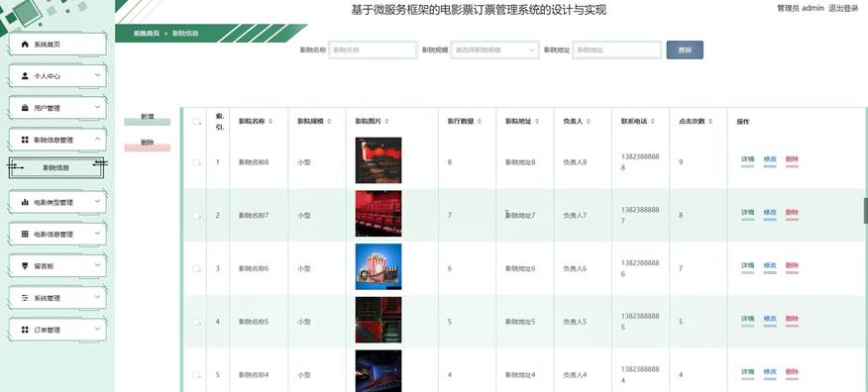
Task: Click 删除 for 影院名称5 row
Action: 792,319
